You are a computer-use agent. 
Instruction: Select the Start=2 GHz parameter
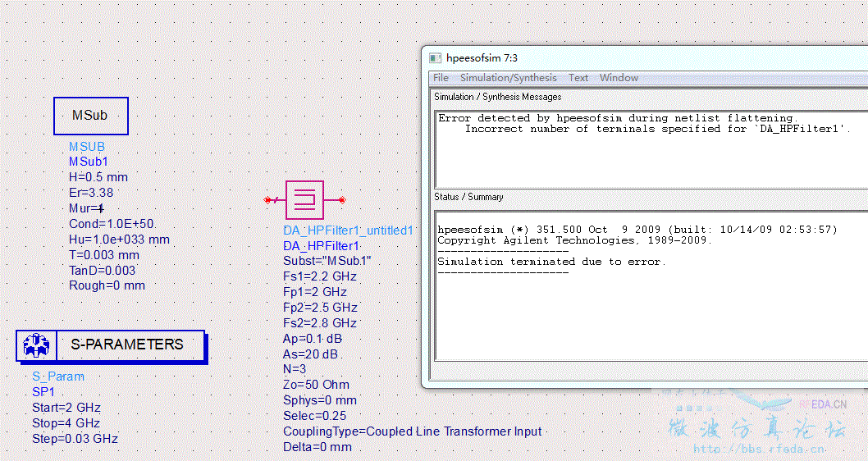pos(66,408)
